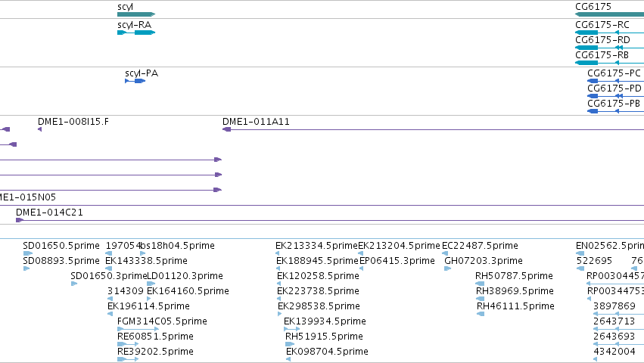Image resolution: width=644 pixels, height=363 pixels.
Task: Click the scyl-RA transcript feature
Action: click(x=136, y=33)
